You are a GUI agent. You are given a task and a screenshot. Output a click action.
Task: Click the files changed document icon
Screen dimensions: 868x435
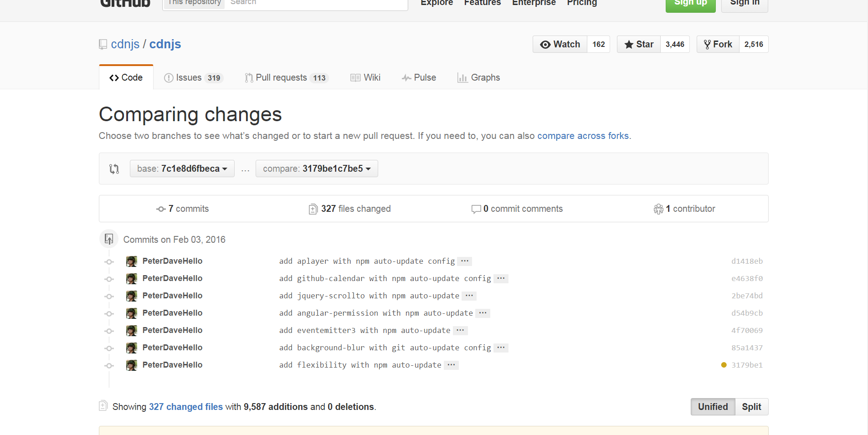point(313,209)
